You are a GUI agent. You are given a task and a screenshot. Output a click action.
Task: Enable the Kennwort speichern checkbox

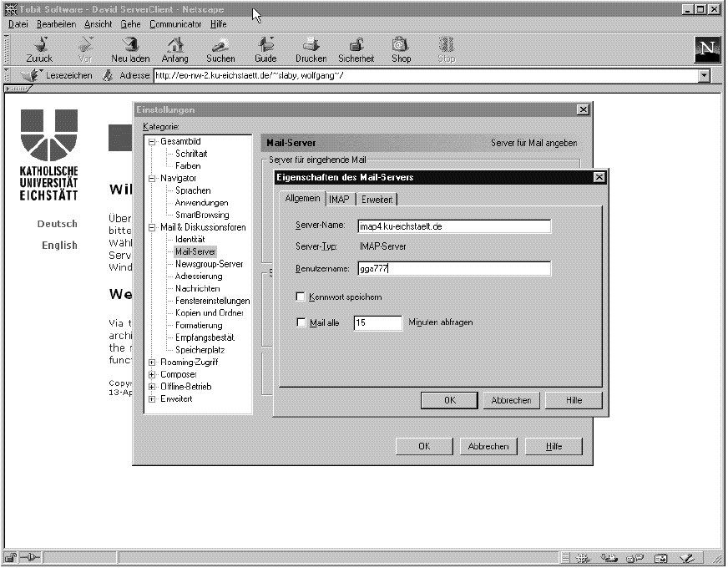[x=301, y=297]
